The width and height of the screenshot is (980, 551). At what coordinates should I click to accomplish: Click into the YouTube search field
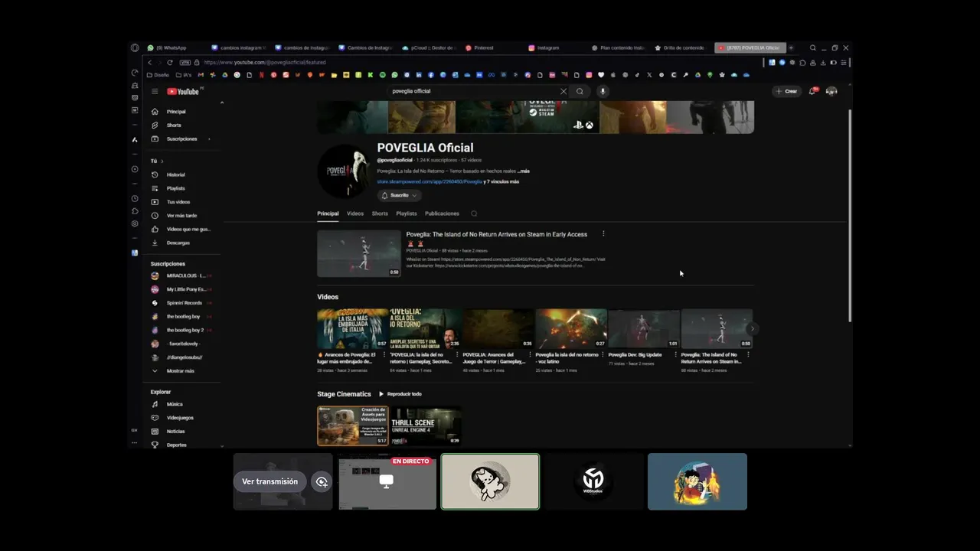pyautogui.click(x=475, y=91)
